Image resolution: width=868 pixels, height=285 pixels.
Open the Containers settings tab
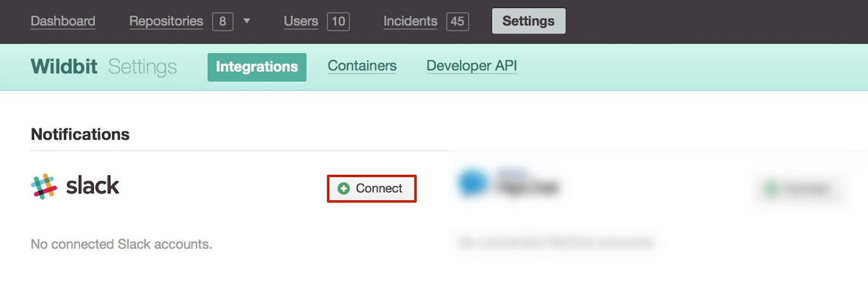362,66
